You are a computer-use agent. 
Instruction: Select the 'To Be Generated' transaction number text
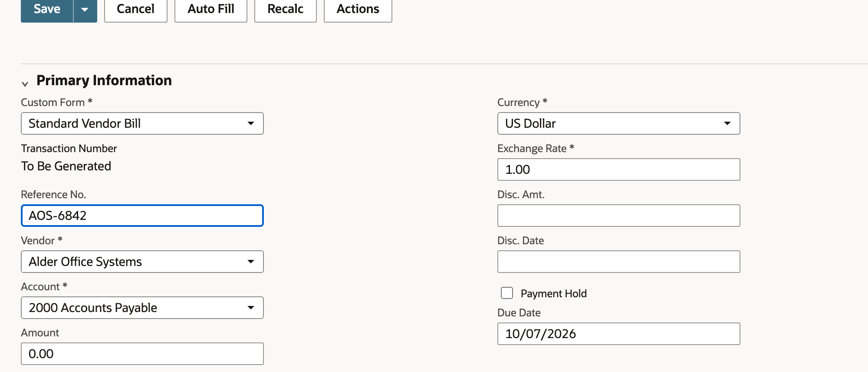coord(66,166)
